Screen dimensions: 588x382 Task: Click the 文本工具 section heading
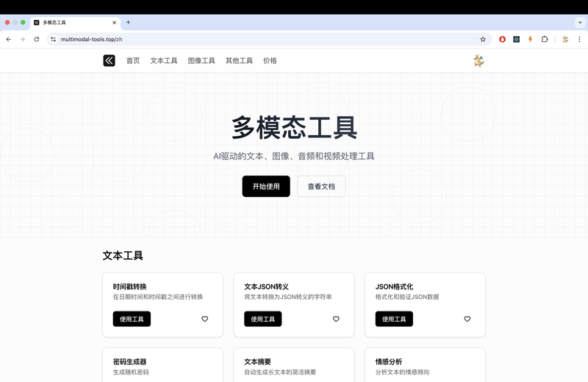click(x=123, y=256)
